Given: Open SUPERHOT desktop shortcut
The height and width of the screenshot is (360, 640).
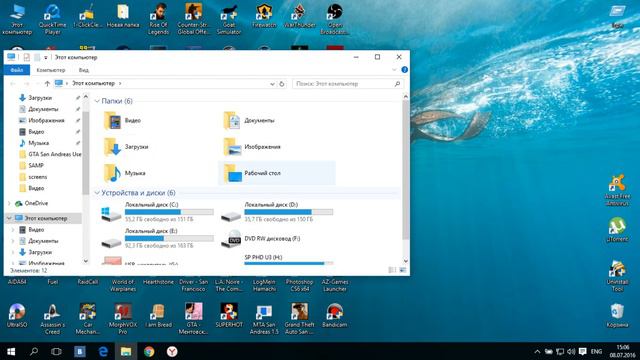Looking at the screenshot, I should click(229, 315).
